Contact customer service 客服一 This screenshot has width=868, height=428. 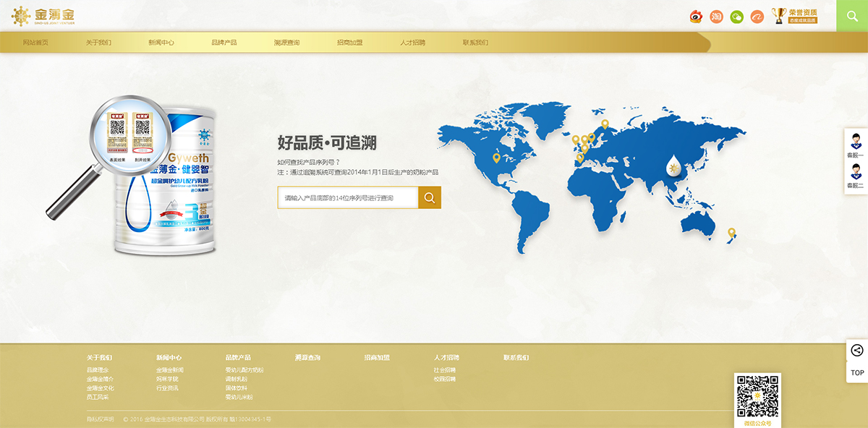856,145
